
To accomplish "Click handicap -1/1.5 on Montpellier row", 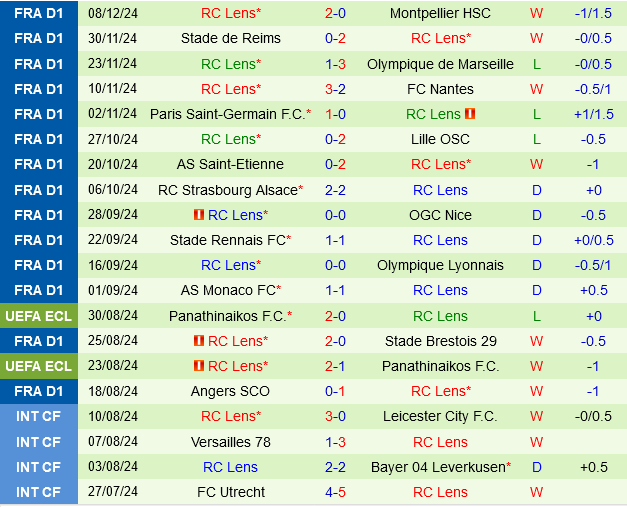I will [x=593, y=13].
